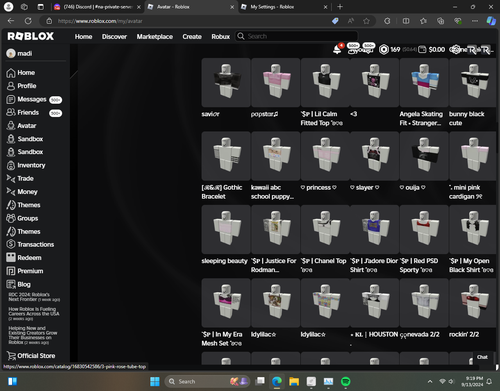500x391 pixels.
Task: Open Windows Start menu
Action: tap(155, 381)
